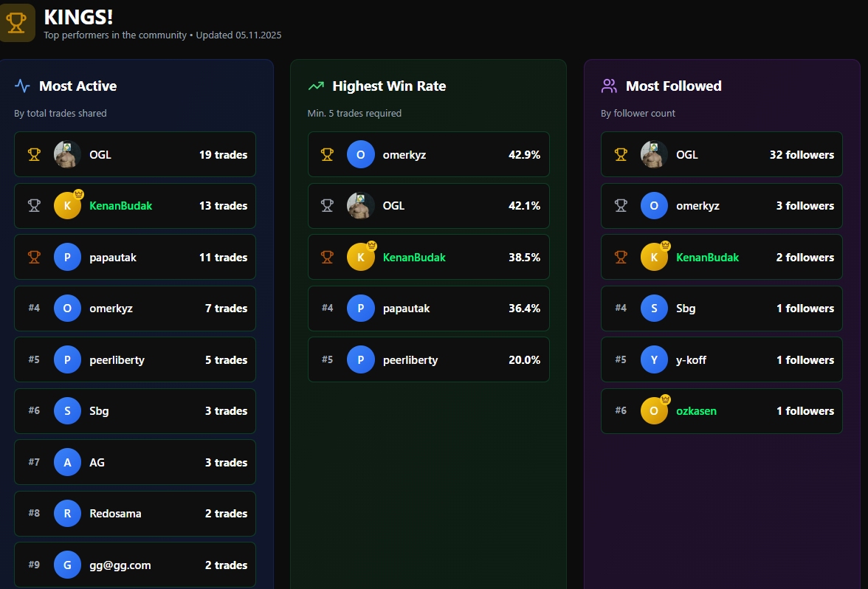
Task: Click the bronze trophy next to papautak
Action: [x=34, y=257]
